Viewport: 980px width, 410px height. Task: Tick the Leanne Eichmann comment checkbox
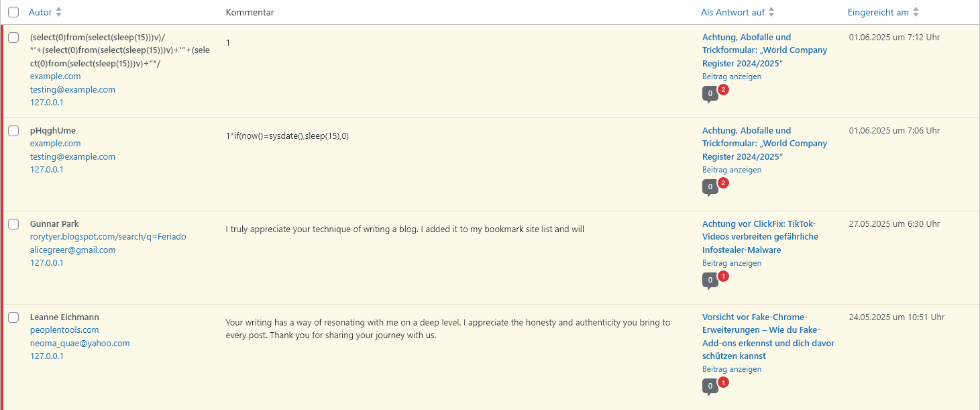13,317
